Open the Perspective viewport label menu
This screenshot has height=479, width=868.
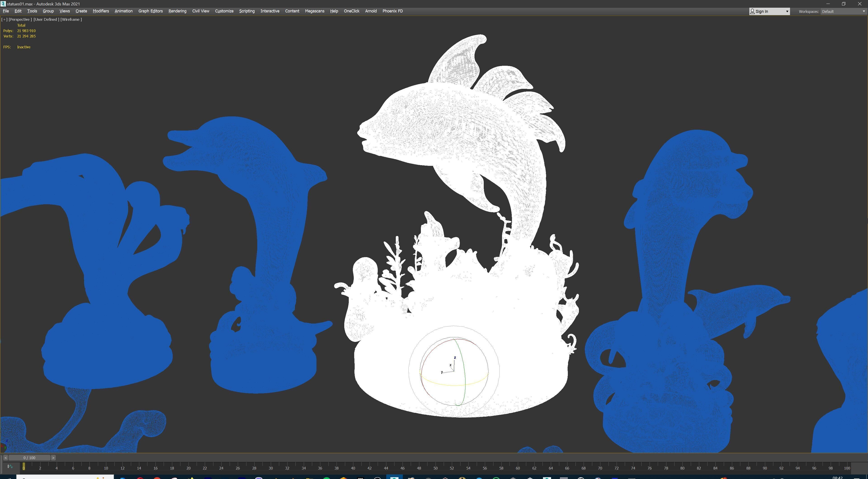pyautogui.click(x=20, y=19)
